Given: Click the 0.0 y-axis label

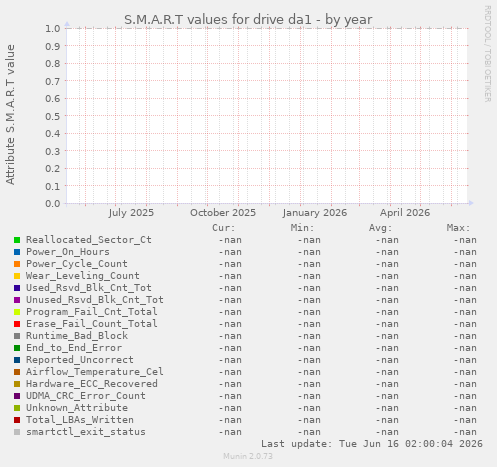Looking at the screenshot, I should point(53,203).
